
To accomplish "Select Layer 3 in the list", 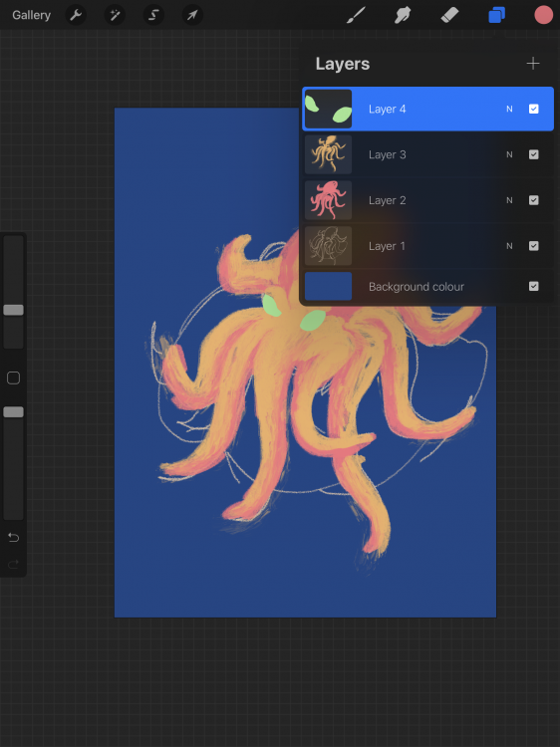I will coord(428,154).
